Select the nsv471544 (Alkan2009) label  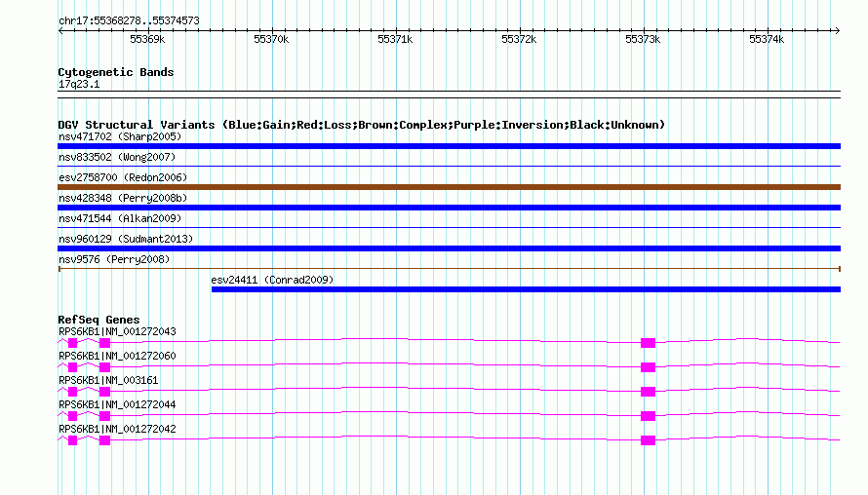(120, 218)
